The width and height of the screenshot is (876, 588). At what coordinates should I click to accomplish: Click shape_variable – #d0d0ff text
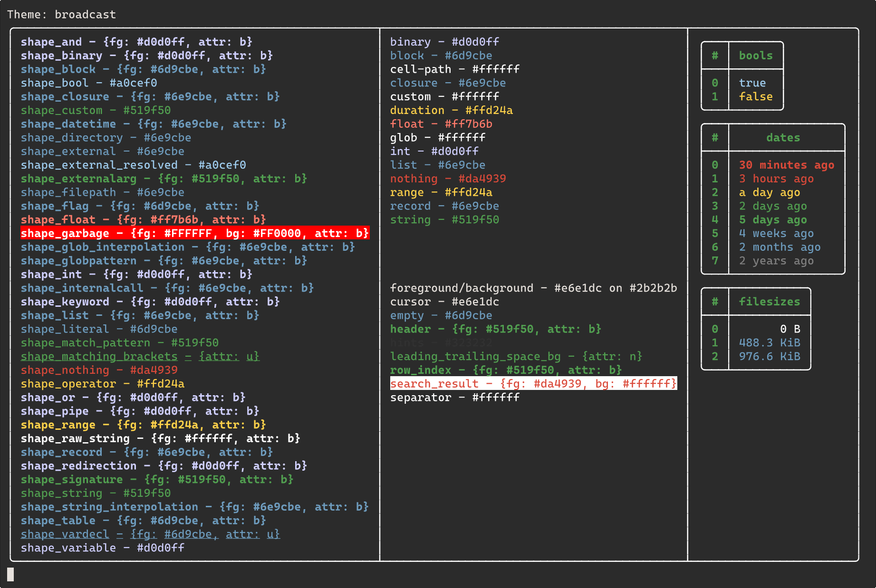click(103, 548)
